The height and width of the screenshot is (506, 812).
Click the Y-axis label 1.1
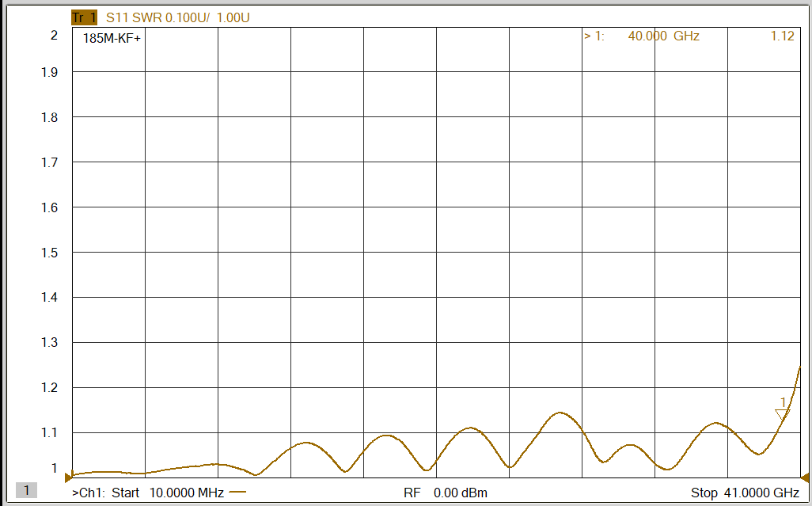point(49,432)
